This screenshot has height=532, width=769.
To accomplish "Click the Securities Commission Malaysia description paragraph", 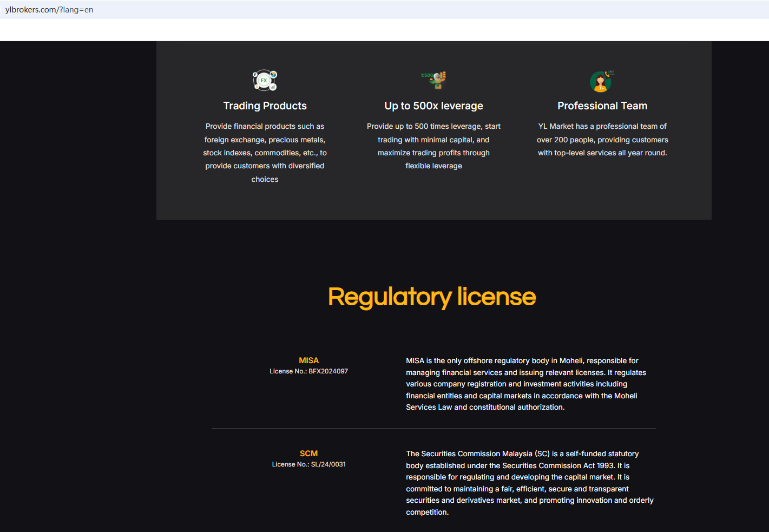I will click(x=530, y=483).
